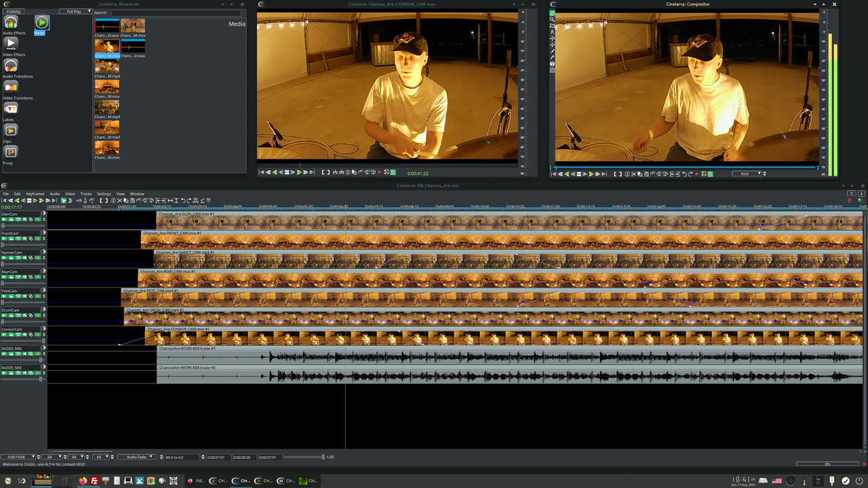Play forward in the Compositor window
Screen dimensions: 868x488
tap(591, 174)
